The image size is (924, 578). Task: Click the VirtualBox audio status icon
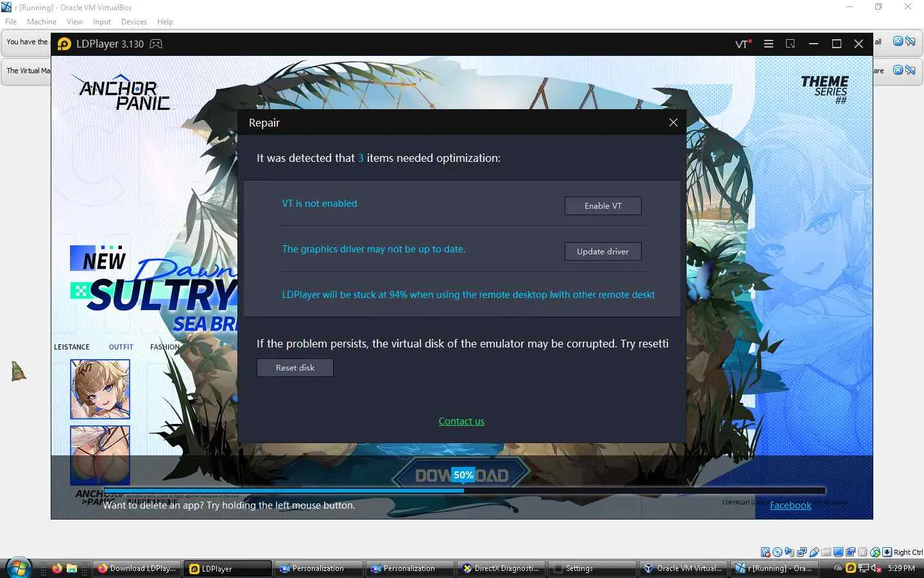click(x=790, y=552)
